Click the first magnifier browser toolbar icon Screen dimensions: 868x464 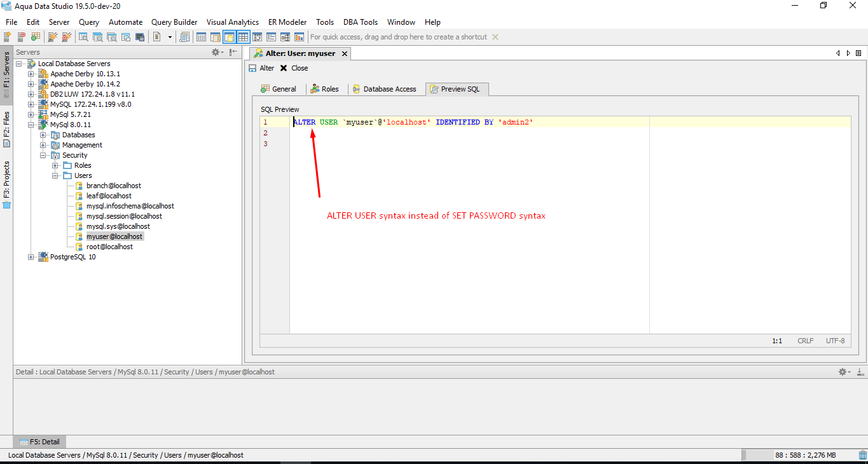pos(83,37)
